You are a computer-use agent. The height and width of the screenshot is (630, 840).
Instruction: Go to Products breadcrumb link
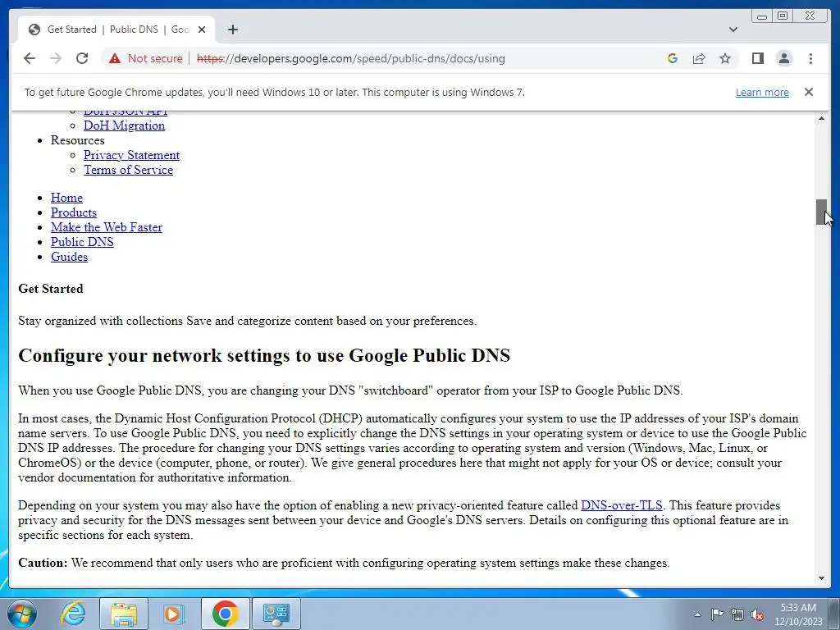[73, 212]
